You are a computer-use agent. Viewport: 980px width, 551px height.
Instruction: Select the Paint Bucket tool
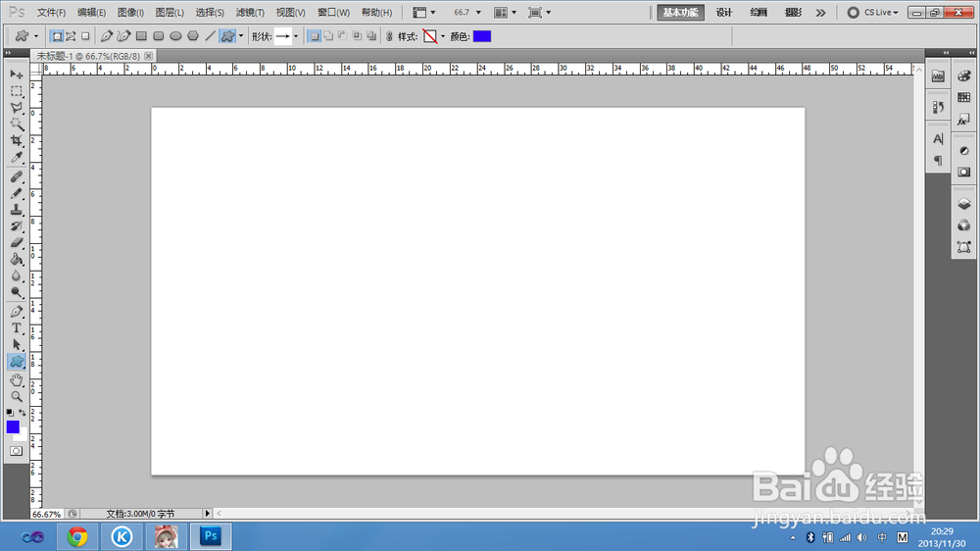pyautogui.click(x=17, y=259)
